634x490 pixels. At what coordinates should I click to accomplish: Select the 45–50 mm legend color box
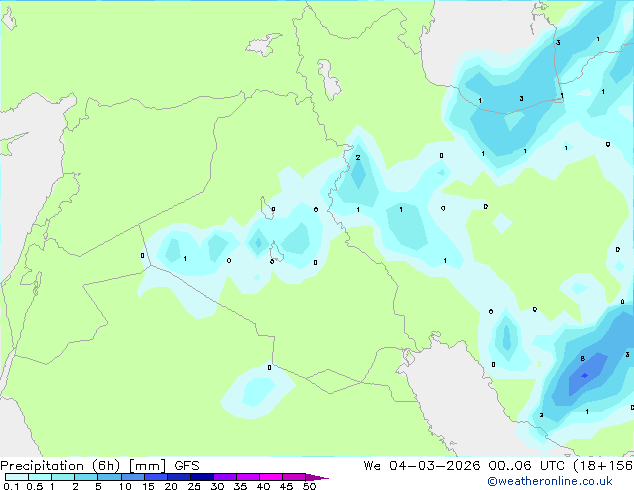pos(294,477)
